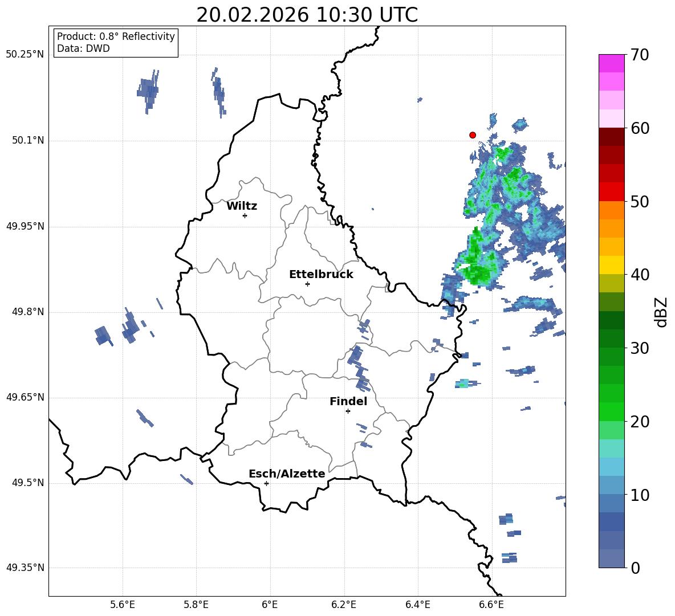Viewport: 675px width, 616px height.
Task: Click the Esch/Alzette city label
Action: pos(287,474)
